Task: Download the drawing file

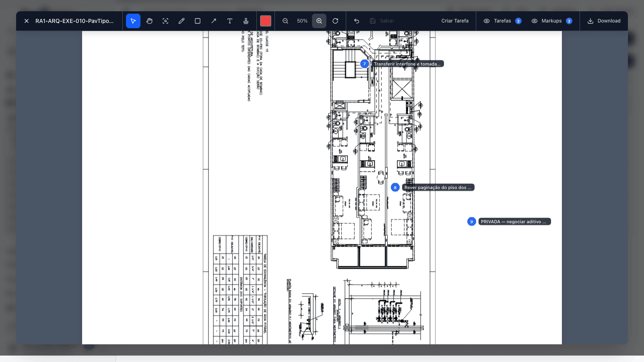Action: tap(604, 21)
